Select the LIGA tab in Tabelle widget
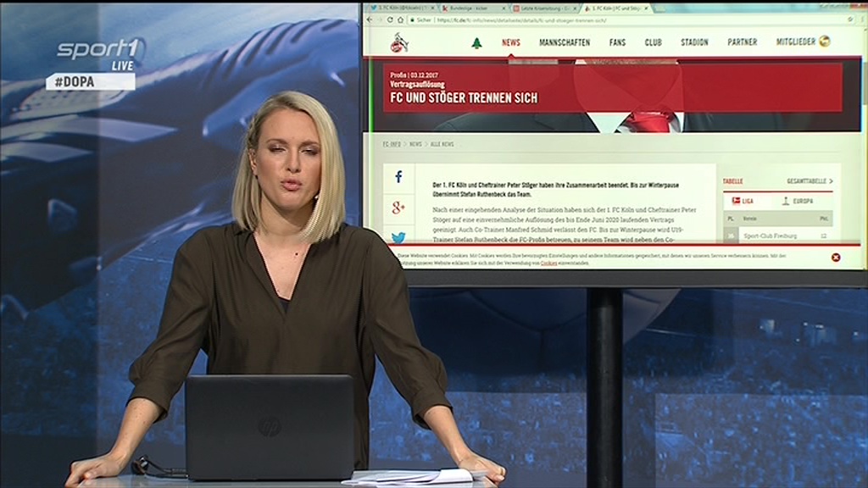The image size is (868, 488). [x=743, y=201]
